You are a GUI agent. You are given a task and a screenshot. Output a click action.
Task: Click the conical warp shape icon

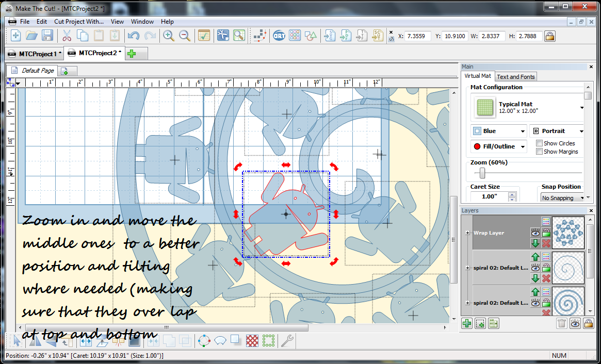pos(220,340)
